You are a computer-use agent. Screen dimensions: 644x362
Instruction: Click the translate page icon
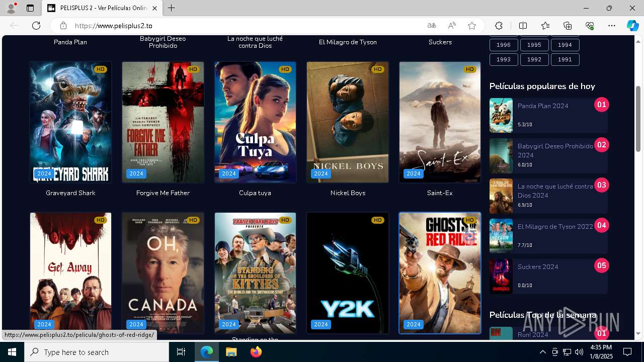[x=432, y=26]
